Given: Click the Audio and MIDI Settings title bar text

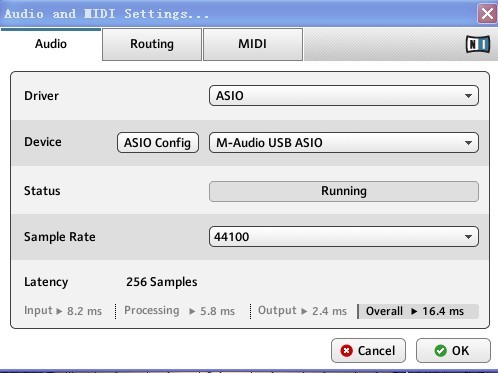Looking at the screenshot, I should pyautogui.click(x=107, y=14).
